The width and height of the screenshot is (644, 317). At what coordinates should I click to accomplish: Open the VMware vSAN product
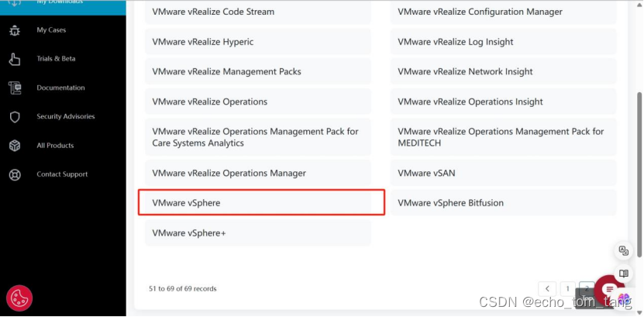pyautogui.click(x=503, y=174)
